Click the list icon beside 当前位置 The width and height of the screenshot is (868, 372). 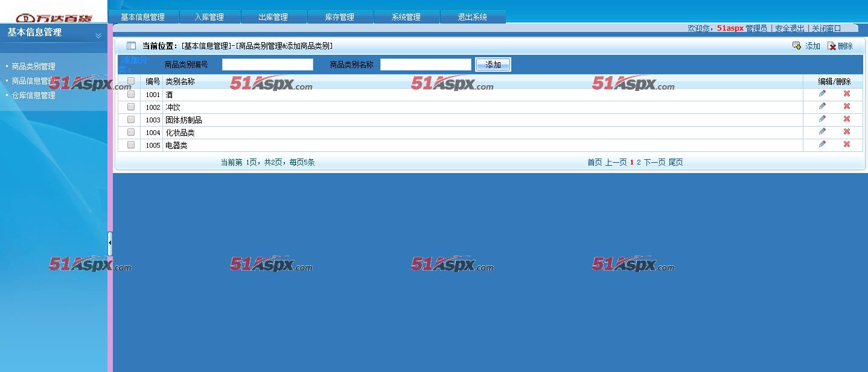[131, 46]
